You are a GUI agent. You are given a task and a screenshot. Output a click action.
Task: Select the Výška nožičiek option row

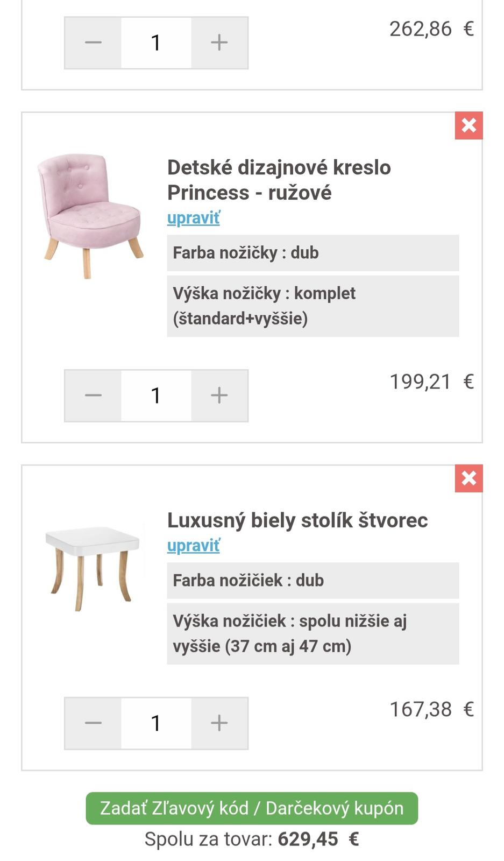click(x=313, y=633)
